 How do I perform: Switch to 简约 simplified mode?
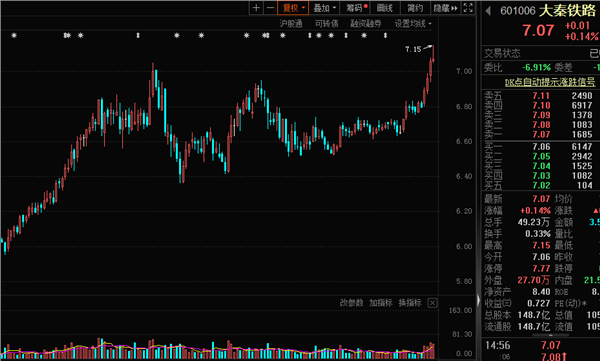[415, 8]
